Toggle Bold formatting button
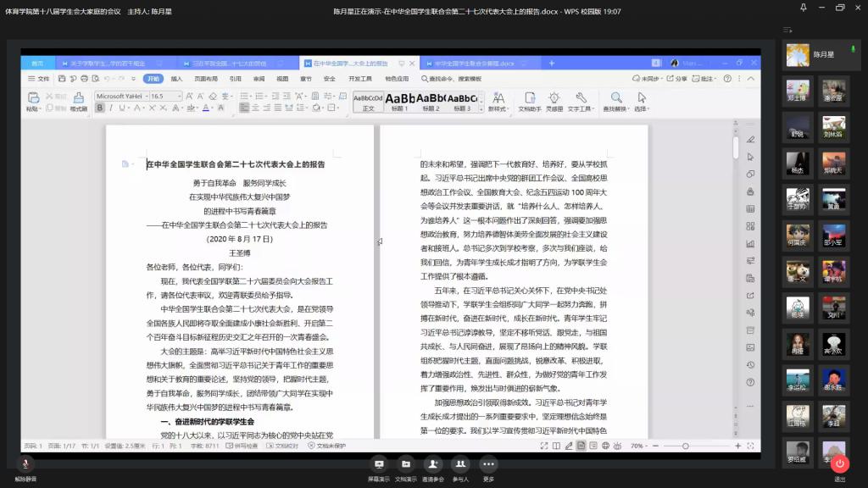This screenshot has height=488, width=868. coord(100,108)
